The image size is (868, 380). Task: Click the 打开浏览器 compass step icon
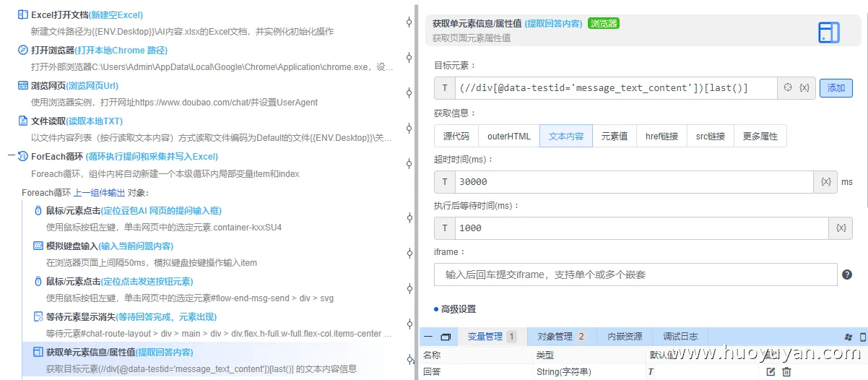click(x=23, y=50)
